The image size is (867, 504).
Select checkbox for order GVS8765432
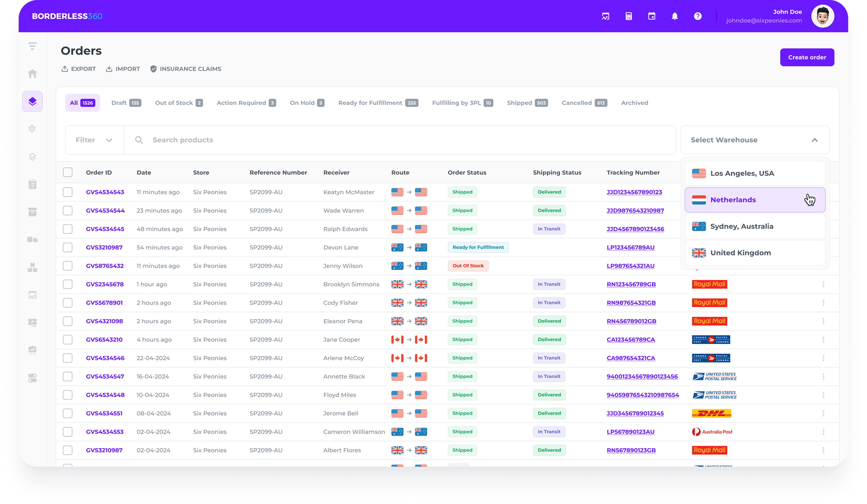pos(68,266)
